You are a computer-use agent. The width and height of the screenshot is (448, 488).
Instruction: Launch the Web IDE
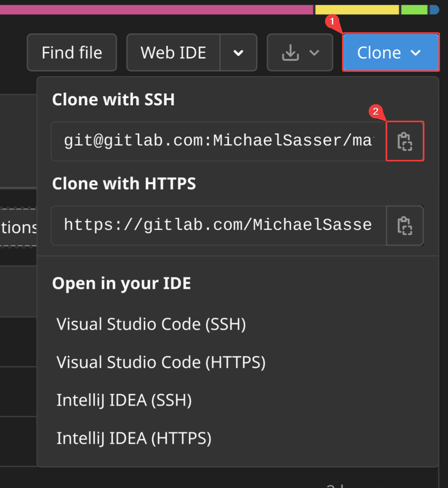[173, 52]
